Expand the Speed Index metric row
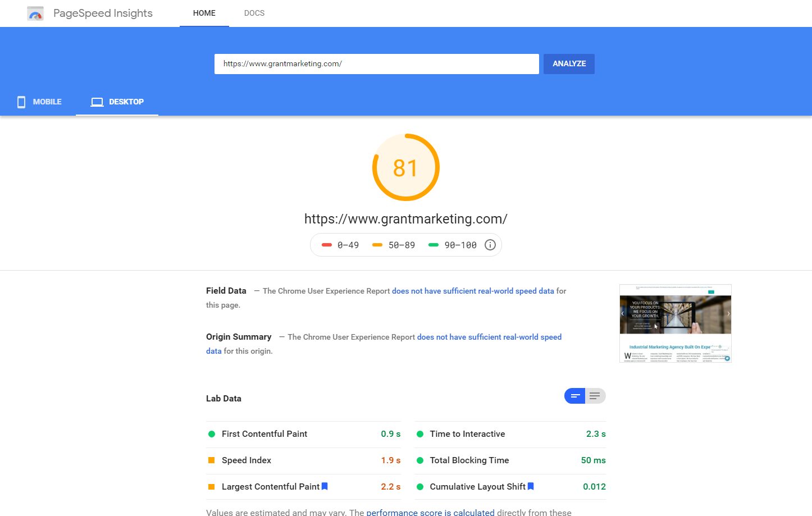 pyautogui.click(x=303, y=460)
